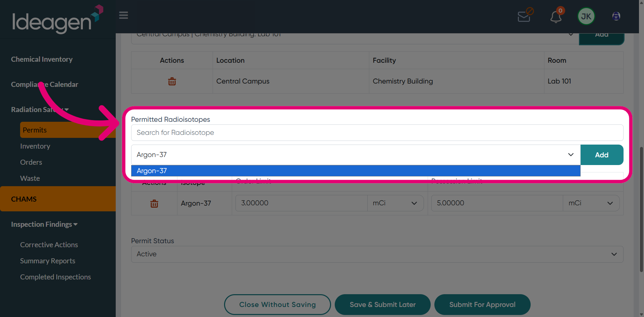This screenshot has height=317, width=644.
Task: Click Close Without Saving
Action: [x=277, y=305]
